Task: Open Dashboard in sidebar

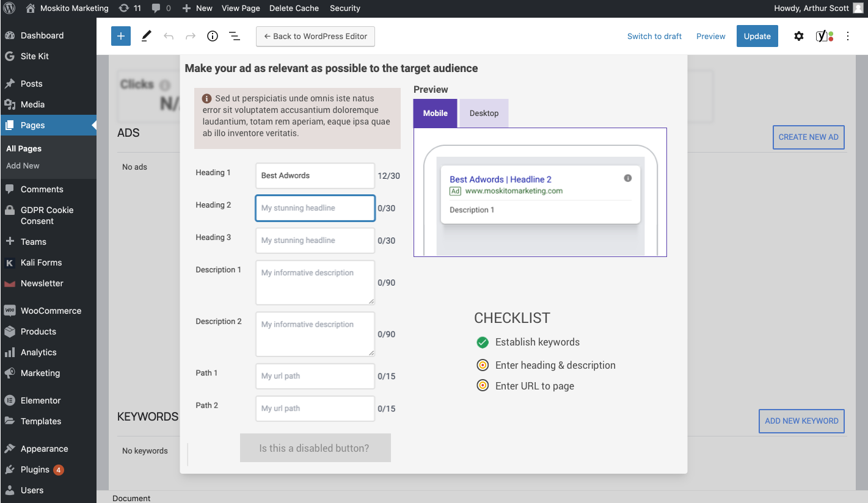Action: tap(48, 35)
